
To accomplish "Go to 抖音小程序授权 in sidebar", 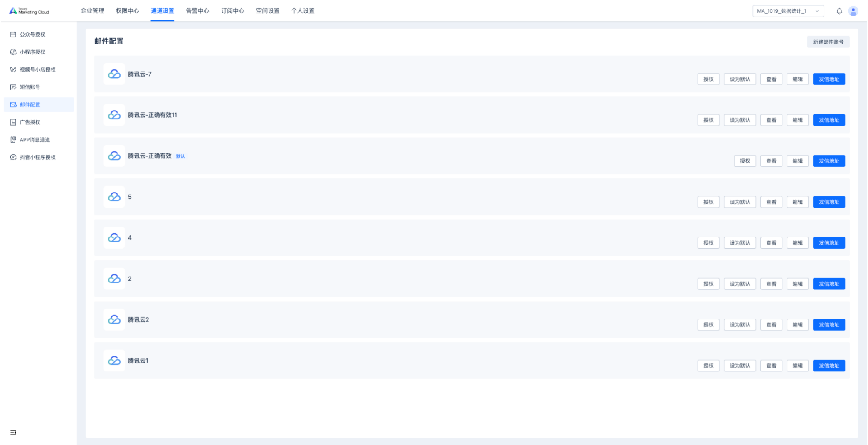I will coord(37,157).
